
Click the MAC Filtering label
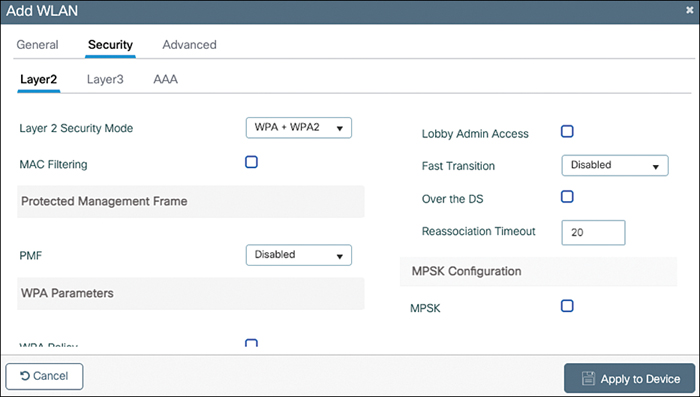point(54,164)
